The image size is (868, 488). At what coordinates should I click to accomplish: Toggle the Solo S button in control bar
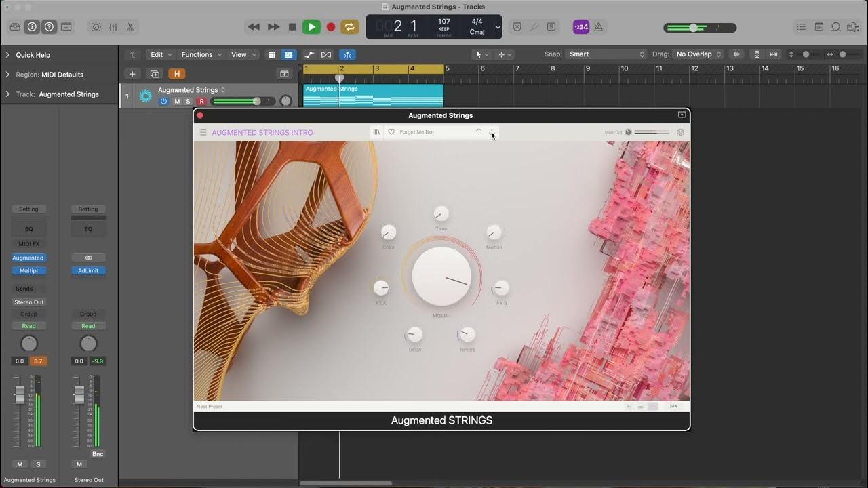[551, 27]
